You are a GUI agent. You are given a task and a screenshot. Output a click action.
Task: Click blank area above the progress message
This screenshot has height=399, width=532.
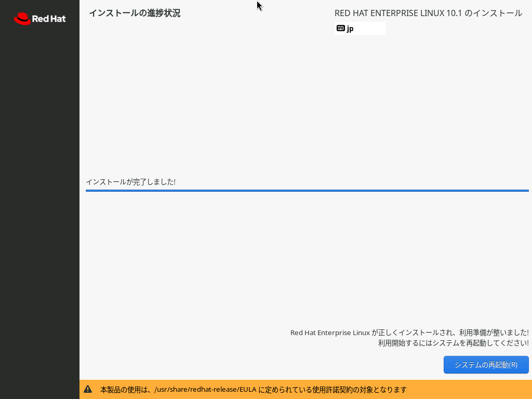[307, 104]
